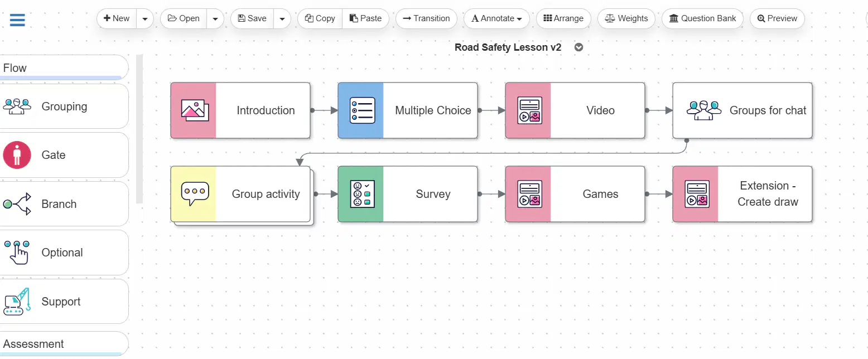Expand the Road Safety Lesson v2 chevron
This screenshot has width=868, height=359.
579,47
